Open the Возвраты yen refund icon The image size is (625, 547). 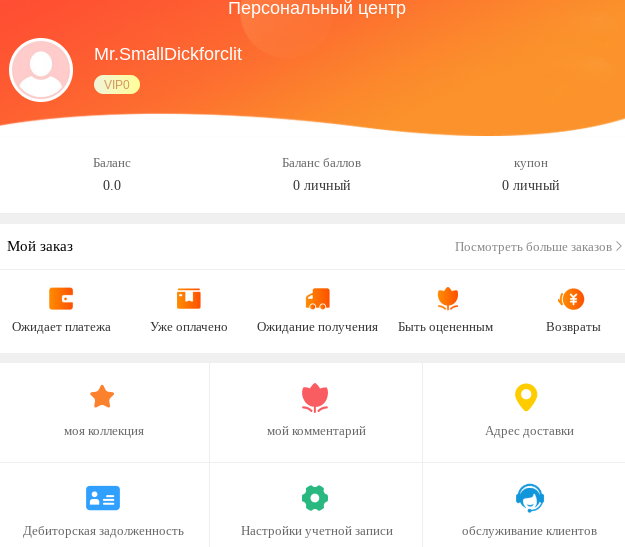click(571, 299)
